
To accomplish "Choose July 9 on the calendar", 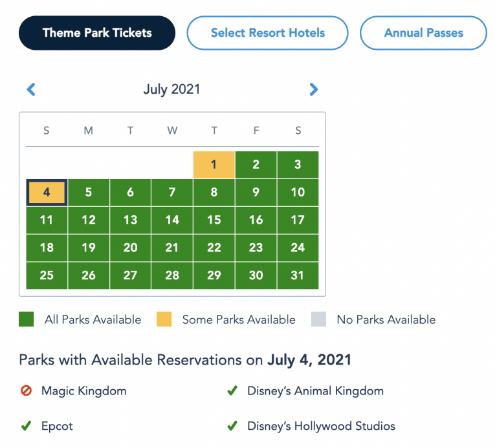I will [256, 192].
